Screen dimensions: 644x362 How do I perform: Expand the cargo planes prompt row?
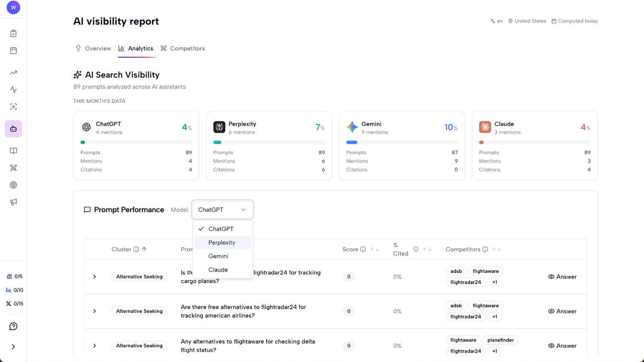tap(95, 277)
